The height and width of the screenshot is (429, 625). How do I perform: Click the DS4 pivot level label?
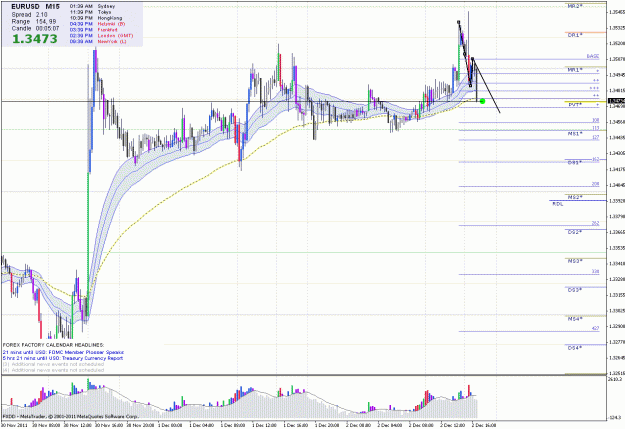[x=575, y=348]
